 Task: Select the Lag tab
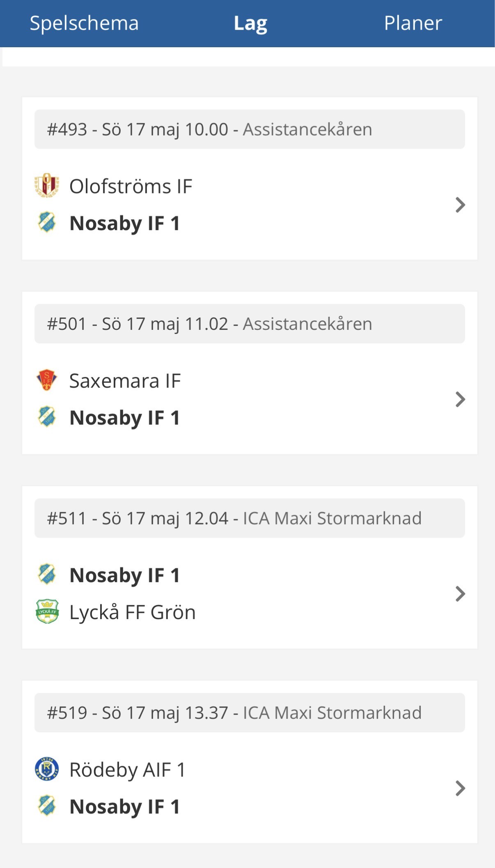(x=250, y=24)
